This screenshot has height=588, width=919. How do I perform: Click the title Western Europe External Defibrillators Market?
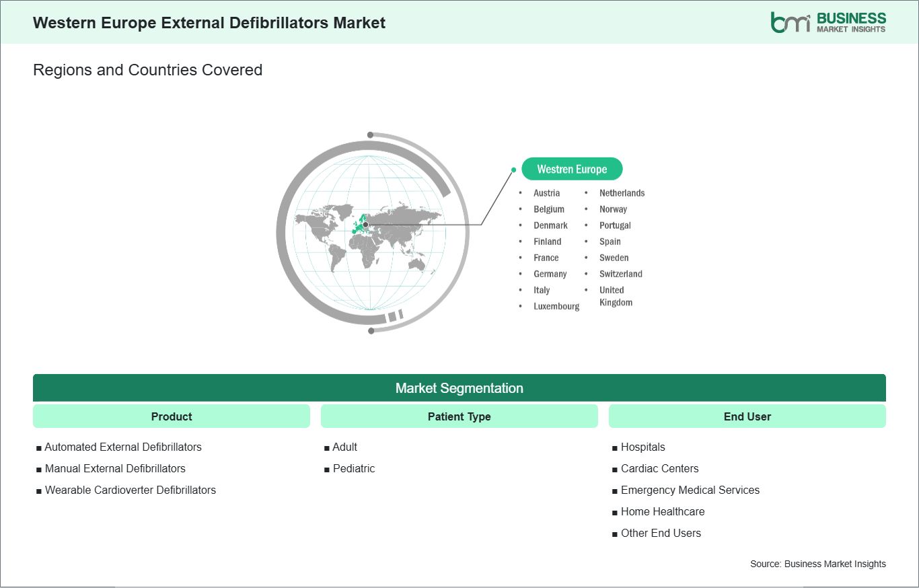tap(209, 22)
